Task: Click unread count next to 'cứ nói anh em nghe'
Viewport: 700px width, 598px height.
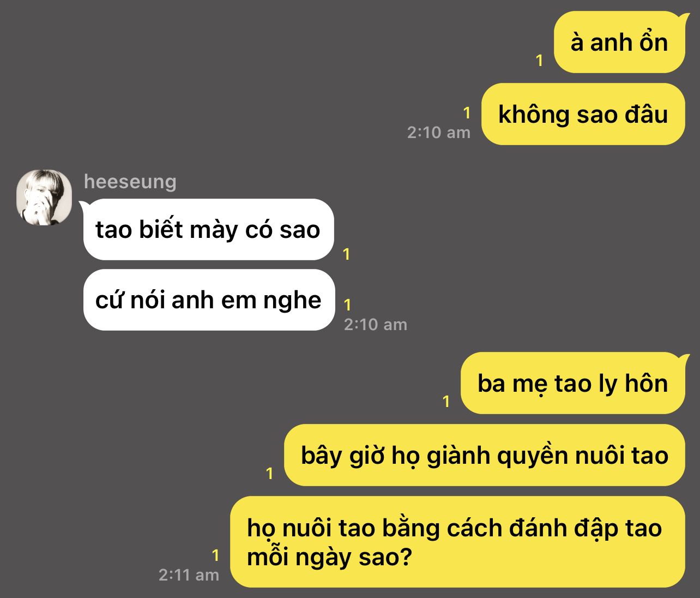Action: 348,304
